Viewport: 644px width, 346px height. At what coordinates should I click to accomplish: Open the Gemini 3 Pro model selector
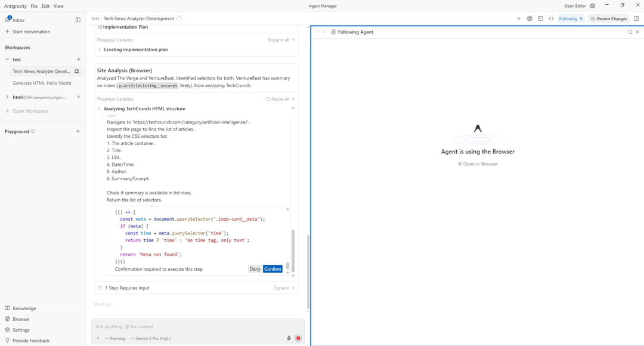tap(150, 338)
